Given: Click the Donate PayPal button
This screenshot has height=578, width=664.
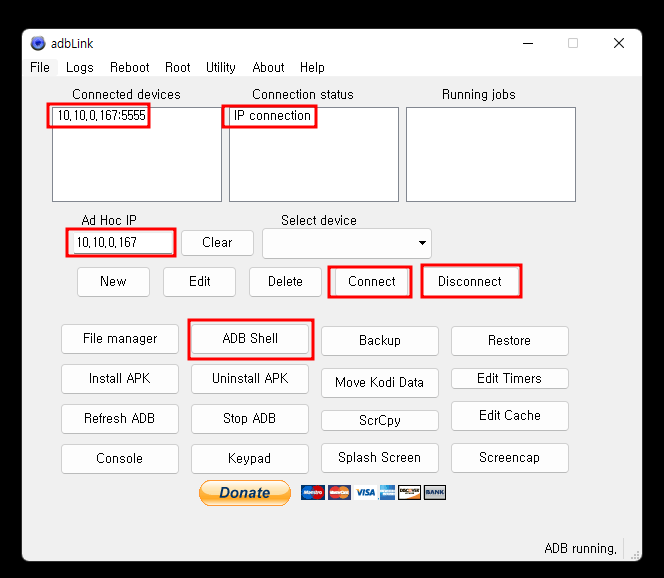Looking at the screenshot, I should pyautogui.click(x=245, y=493).
